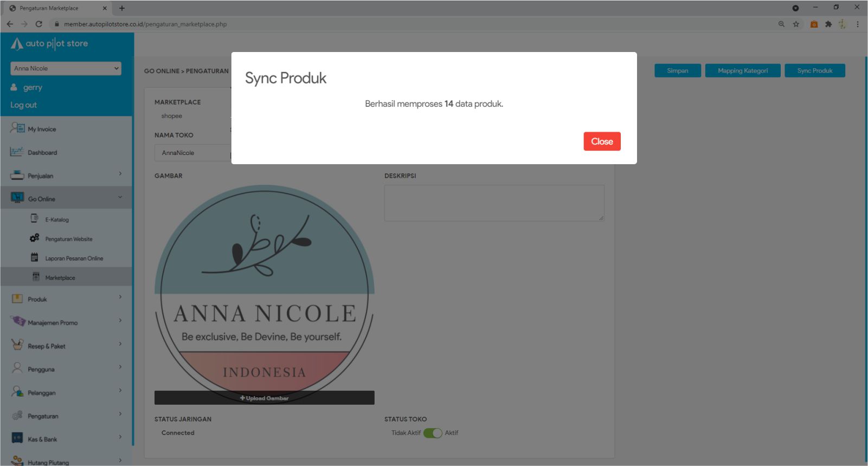
Task: Collapse the Go Online menu chevron
Action: (x=120, y=197)
